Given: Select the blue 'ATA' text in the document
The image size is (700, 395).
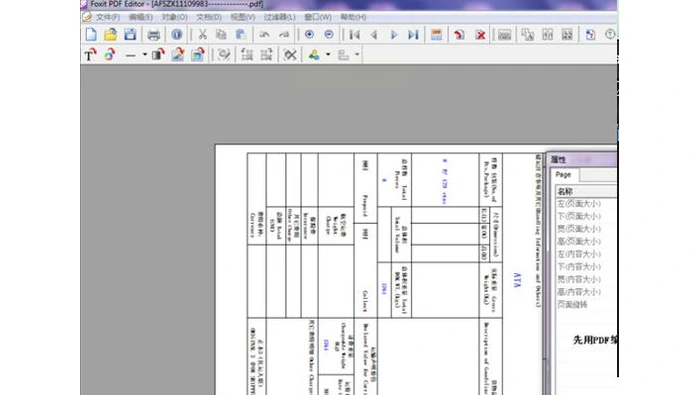Looking at the screenshot, I should 517,280.
